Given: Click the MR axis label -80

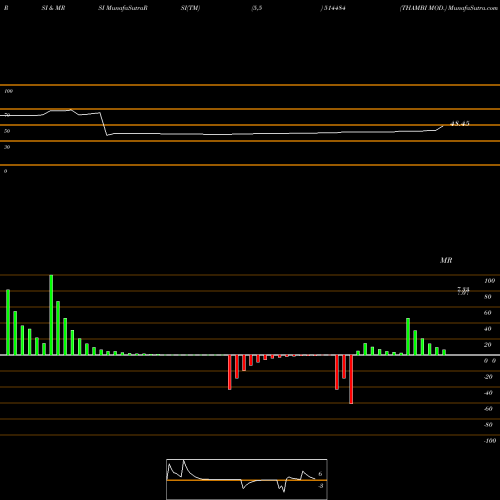Looking at the screenshot, I should (x=488, y=425).
